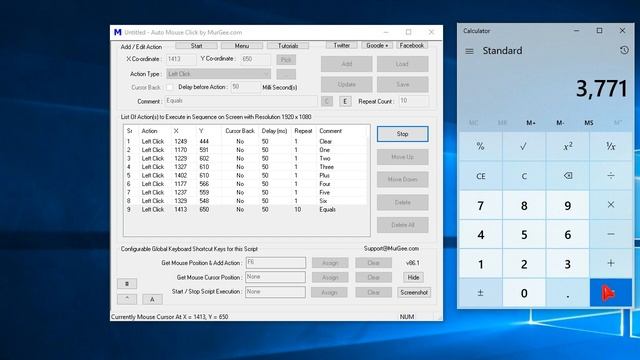Click digit 1 on Calculator

click(x=480, y=263)
